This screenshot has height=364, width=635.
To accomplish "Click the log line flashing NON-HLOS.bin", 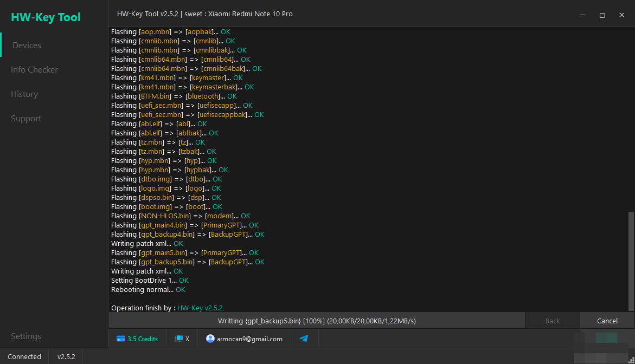I will (181, 216).
